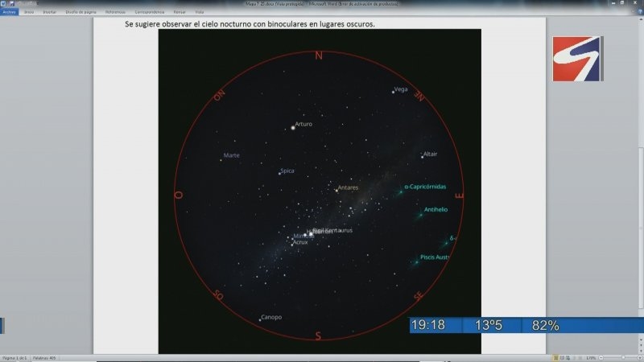The image size is (644, 362).
Task: Click the zoom in plus button
Action: point(641,357)
